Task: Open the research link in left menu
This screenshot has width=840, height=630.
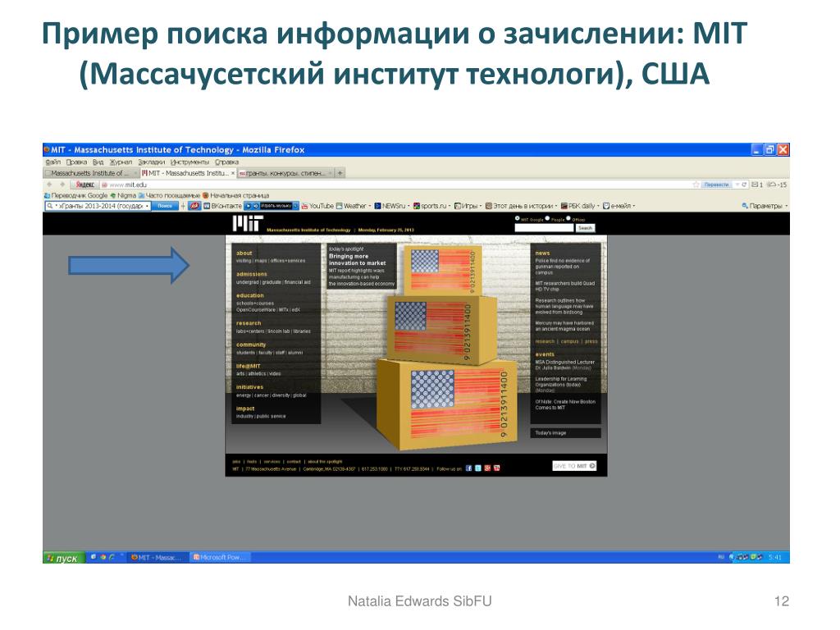Action: [249, 323]
